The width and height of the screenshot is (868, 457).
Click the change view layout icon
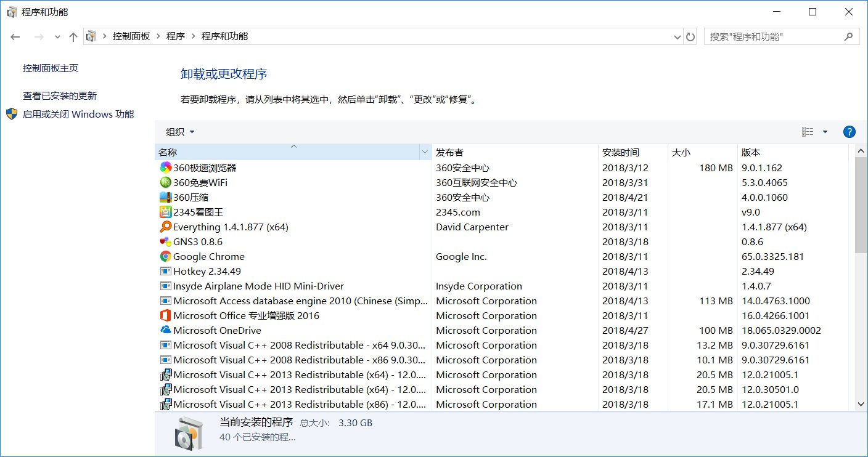click(808, 131)
